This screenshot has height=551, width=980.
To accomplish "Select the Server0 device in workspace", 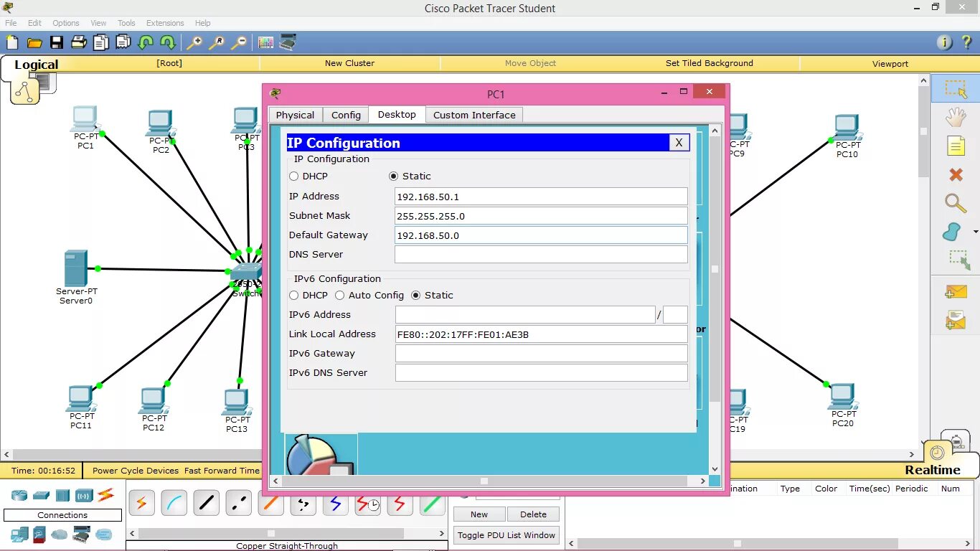I will pyautogui.click(x=76, y=269).
